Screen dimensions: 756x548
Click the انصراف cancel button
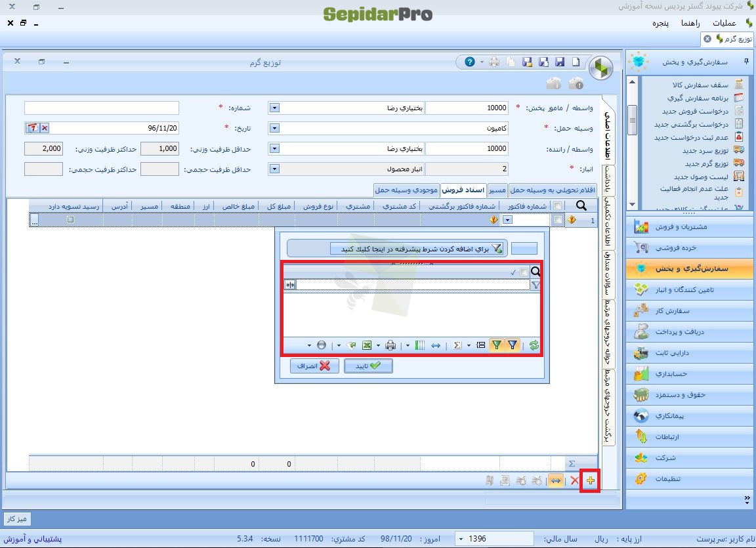pyautogui.click(x=314, y=366)
